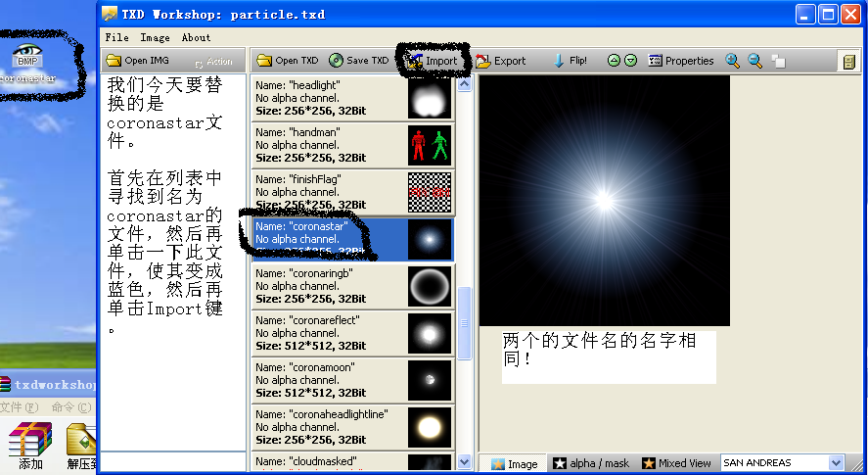Open the Image menu
Viewport: 868px width, 475px height.
click(x=155, y=37)
